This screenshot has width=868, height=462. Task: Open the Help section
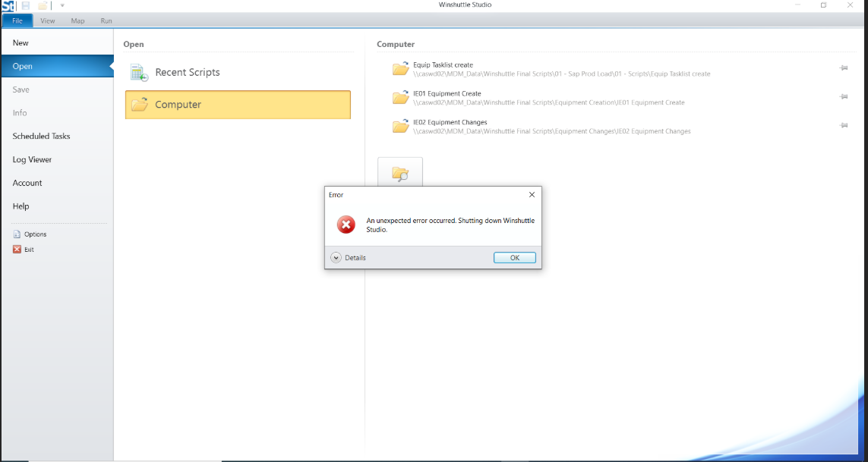click(58, 206)
